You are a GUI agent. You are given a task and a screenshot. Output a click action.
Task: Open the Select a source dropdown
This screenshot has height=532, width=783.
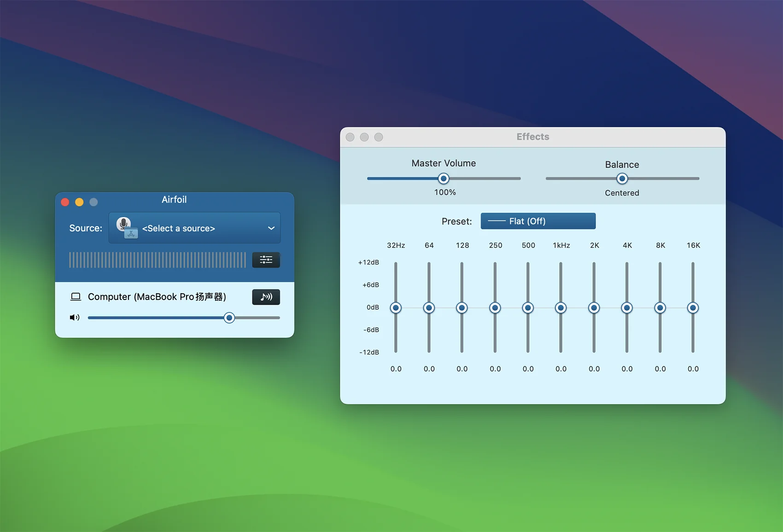tap(194, 228)
